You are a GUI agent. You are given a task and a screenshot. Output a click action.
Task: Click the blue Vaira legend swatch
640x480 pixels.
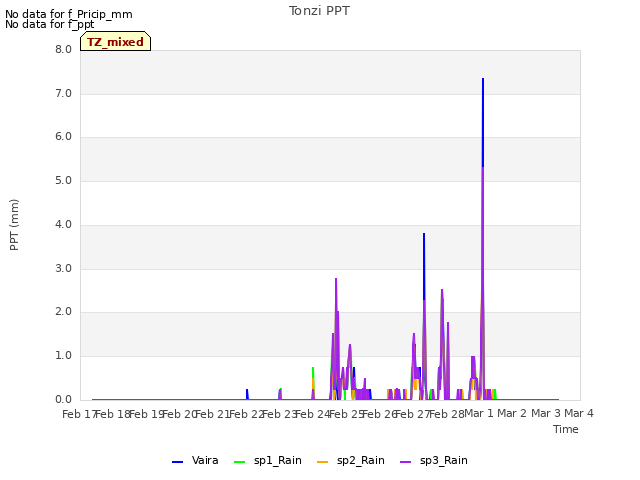coord(178,462)
